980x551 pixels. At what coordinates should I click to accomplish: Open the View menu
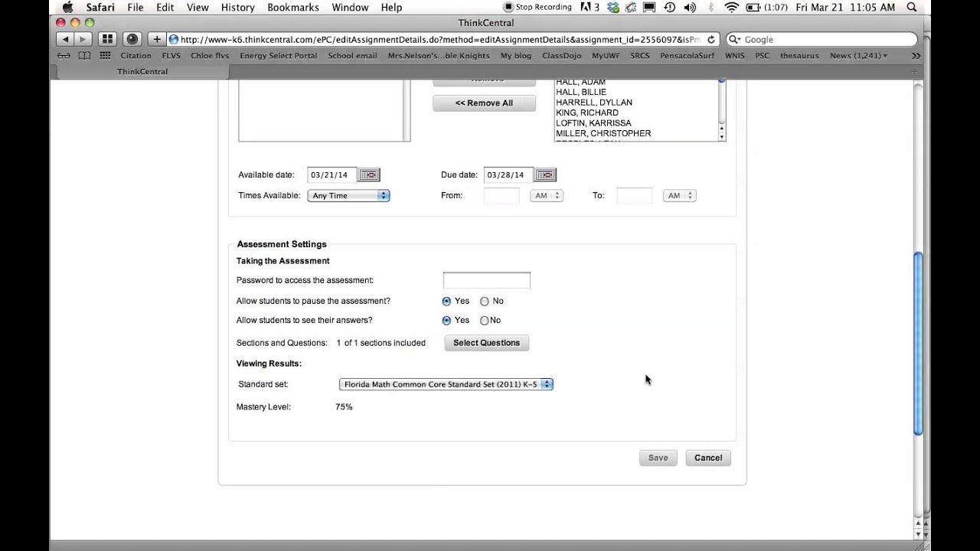point(198,7)
